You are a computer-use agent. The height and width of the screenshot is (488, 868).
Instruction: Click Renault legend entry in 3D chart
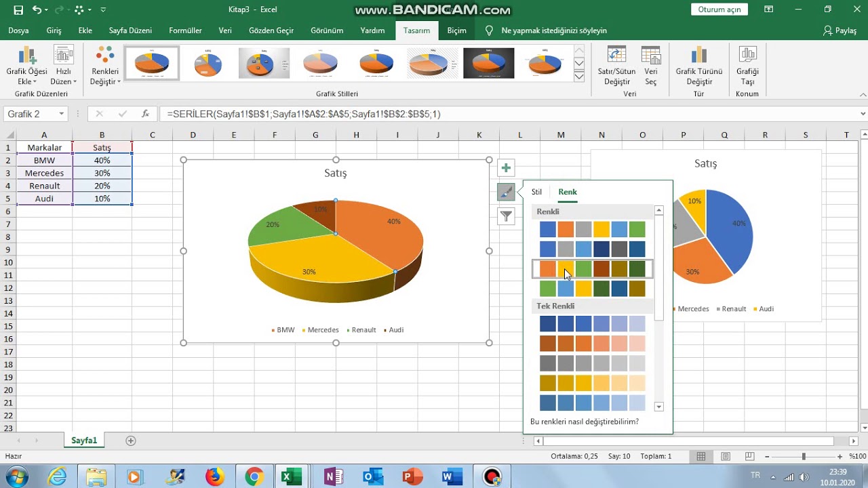click(x=361, y=330)
